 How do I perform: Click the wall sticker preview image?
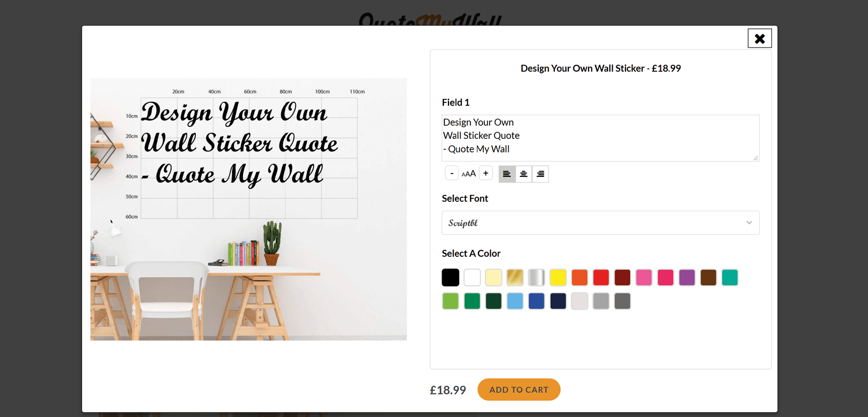[248, 208]
